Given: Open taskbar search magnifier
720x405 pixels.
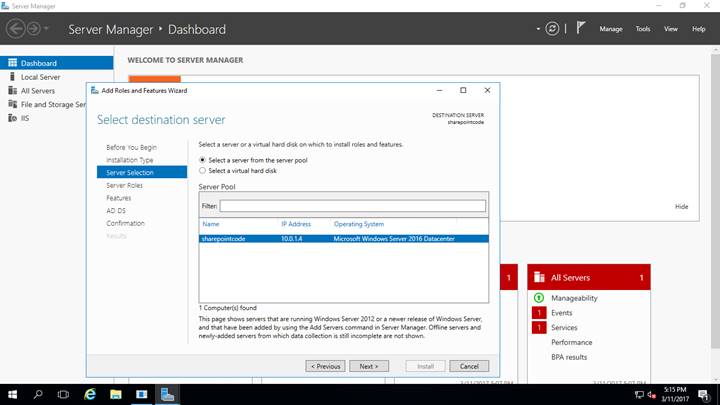Looking at the screenshot, I should pos(38,394).
